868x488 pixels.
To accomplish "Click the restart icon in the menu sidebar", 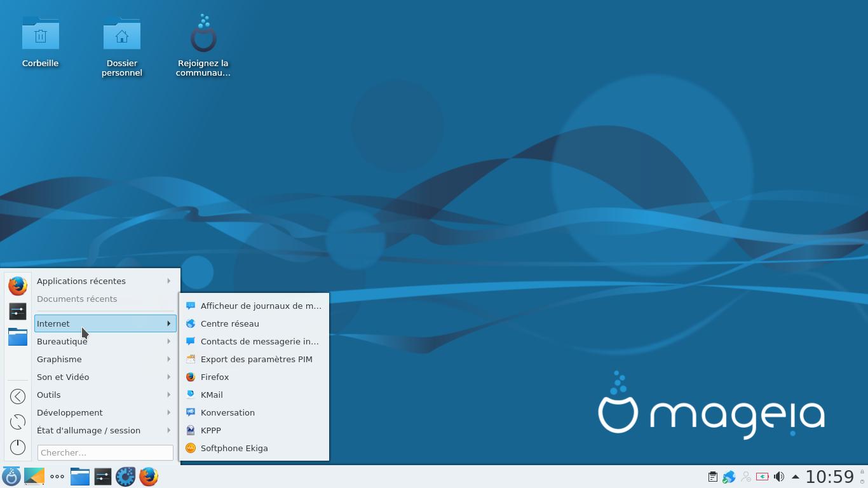I will click(x=18, y=422).
